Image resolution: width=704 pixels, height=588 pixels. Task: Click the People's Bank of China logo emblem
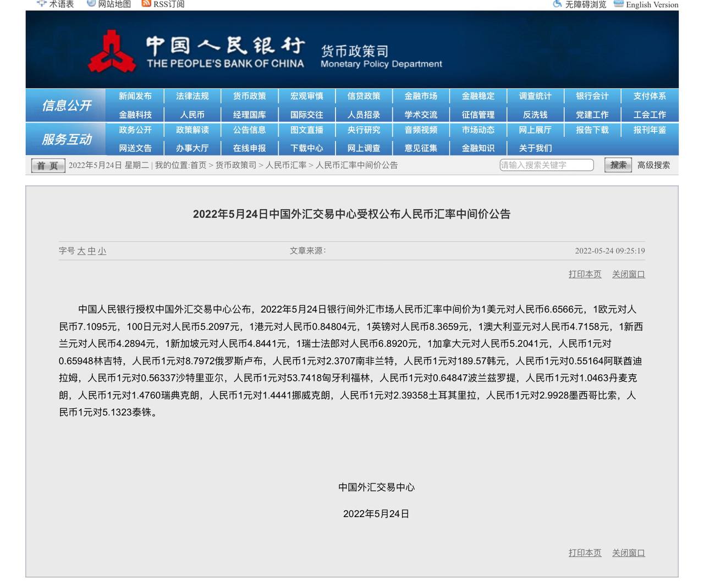[112, 52]
